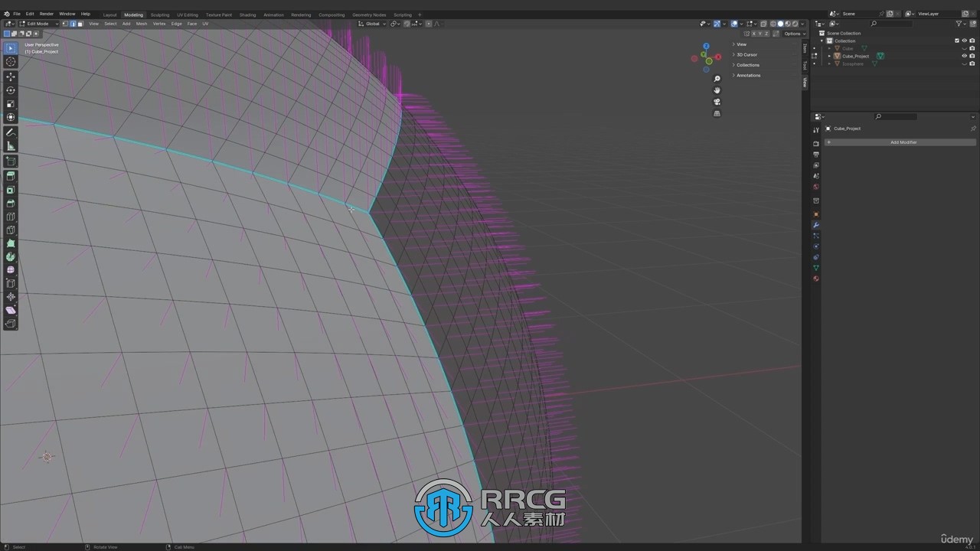Toggle X mirror axis
Screen dimensions: 980x551
[754, 34]
